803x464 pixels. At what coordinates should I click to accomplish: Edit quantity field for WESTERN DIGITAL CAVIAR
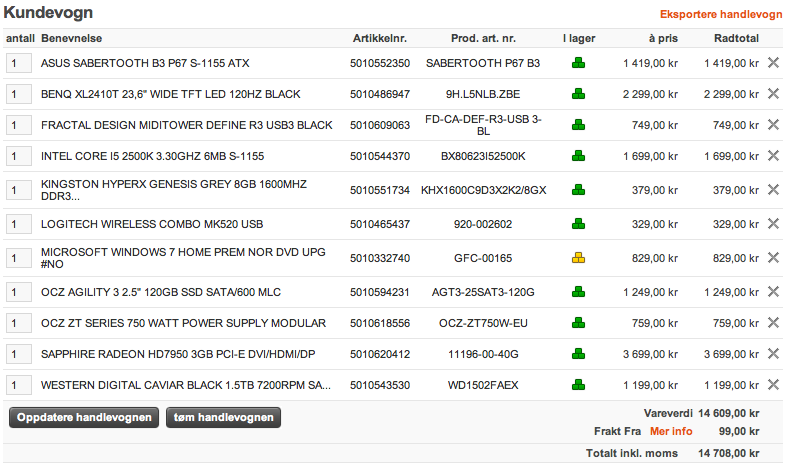(18, 385)
